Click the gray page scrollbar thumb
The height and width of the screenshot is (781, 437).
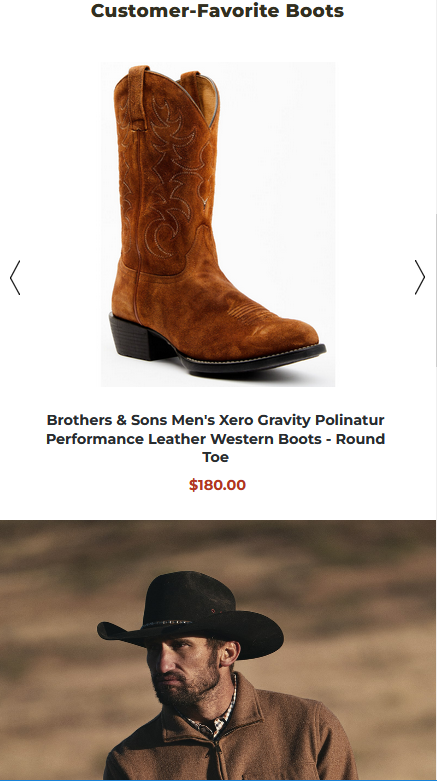pos(436,291)
